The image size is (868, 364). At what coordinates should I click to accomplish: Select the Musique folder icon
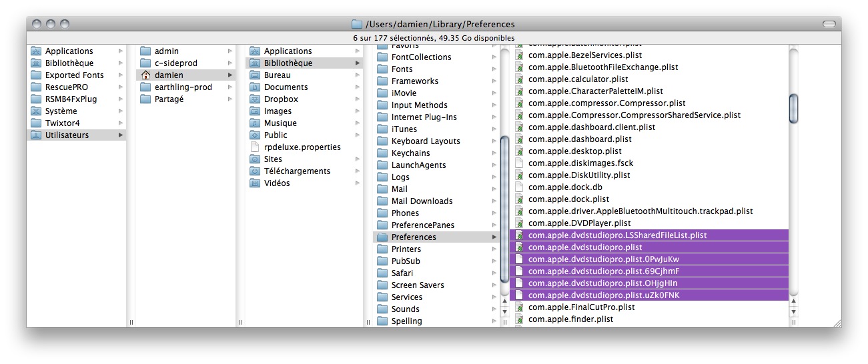[x=255, y=123]
